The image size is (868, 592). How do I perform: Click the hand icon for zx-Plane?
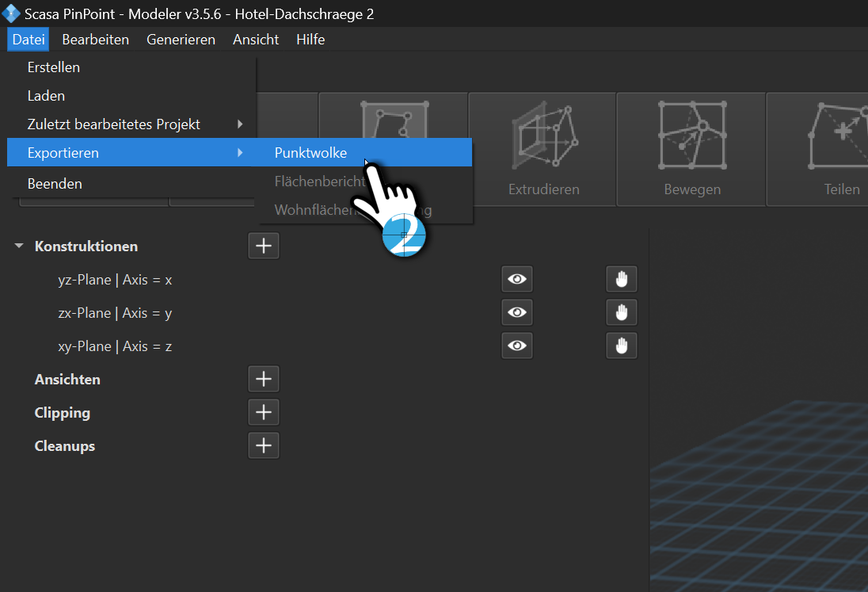(x=622, y=312)
